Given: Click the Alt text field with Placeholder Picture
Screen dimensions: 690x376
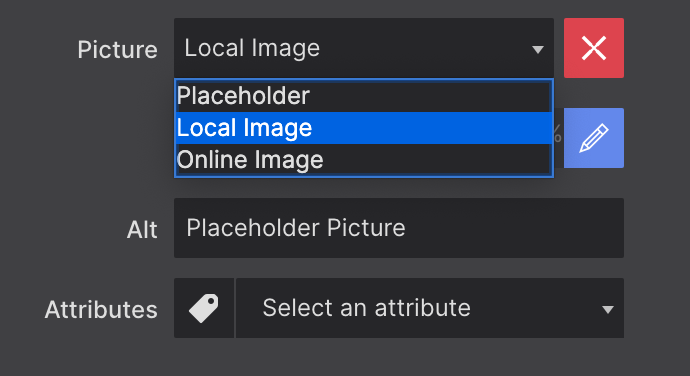Looking at the screenshot, I should pos(399,228).
